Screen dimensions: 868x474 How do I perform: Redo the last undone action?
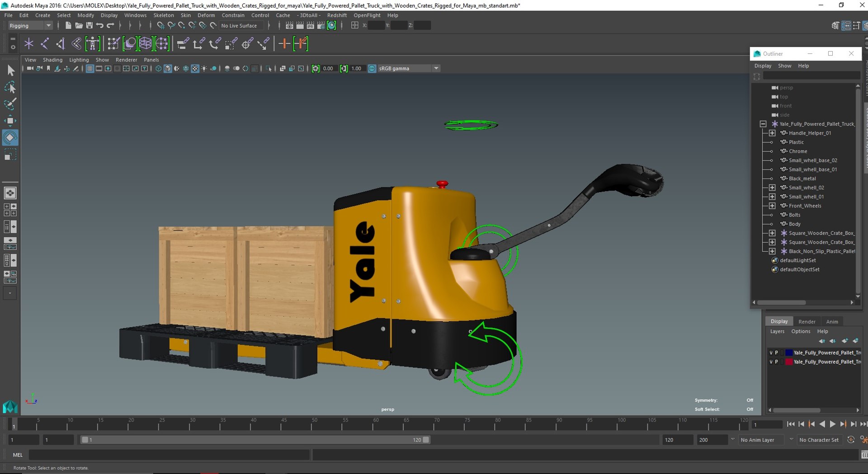[110, 26]
